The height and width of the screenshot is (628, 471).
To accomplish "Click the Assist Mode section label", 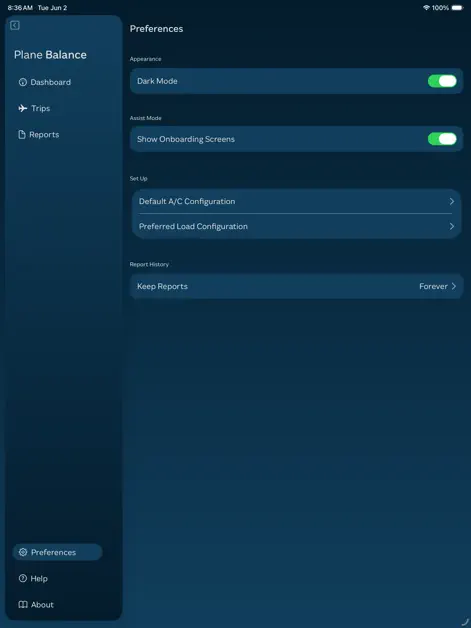I will [x=145, y=118].
